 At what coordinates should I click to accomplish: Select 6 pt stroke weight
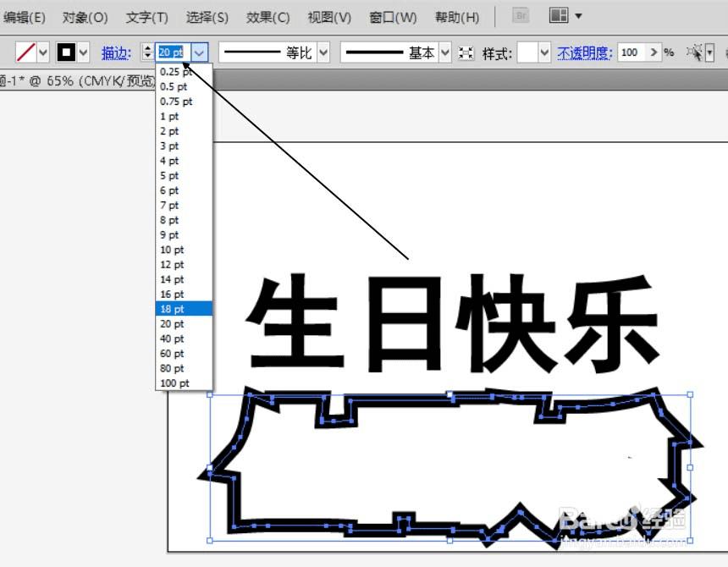[184, 190]
